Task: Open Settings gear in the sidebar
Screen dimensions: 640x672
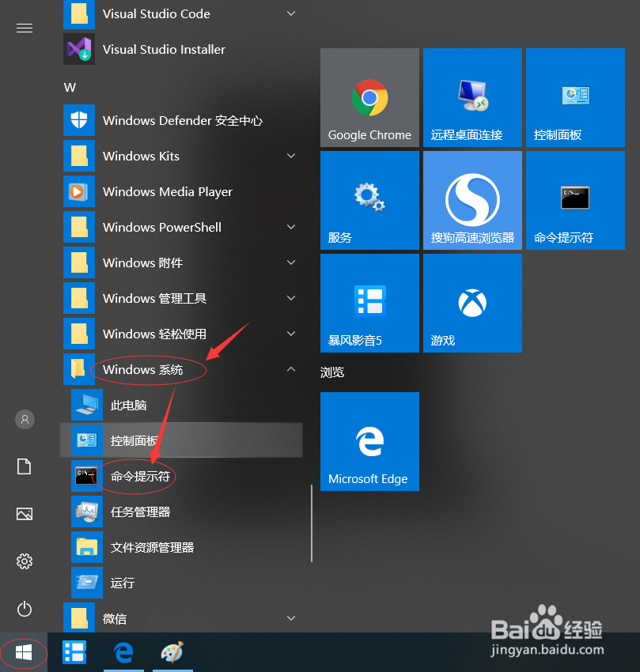Action: 25,561
